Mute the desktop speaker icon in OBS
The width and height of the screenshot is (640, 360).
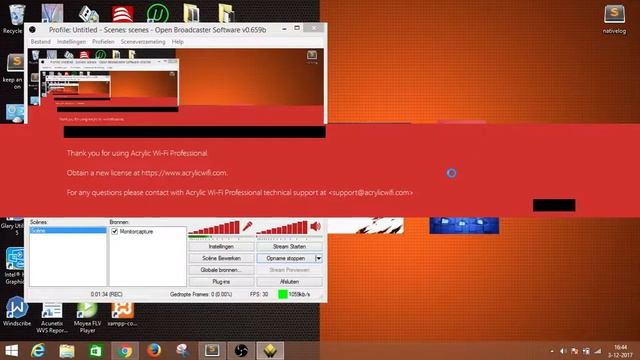(316, 226)
